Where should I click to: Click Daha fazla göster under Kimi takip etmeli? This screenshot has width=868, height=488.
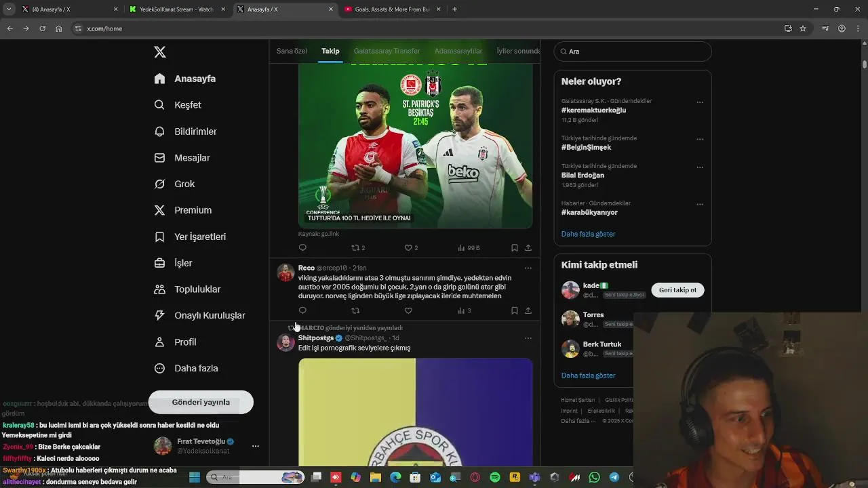588,375
